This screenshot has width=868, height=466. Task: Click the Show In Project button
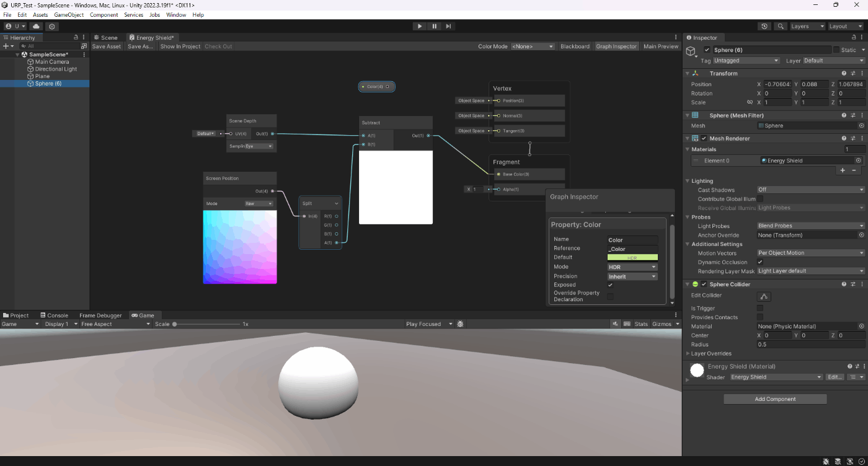tap(180, 46)
